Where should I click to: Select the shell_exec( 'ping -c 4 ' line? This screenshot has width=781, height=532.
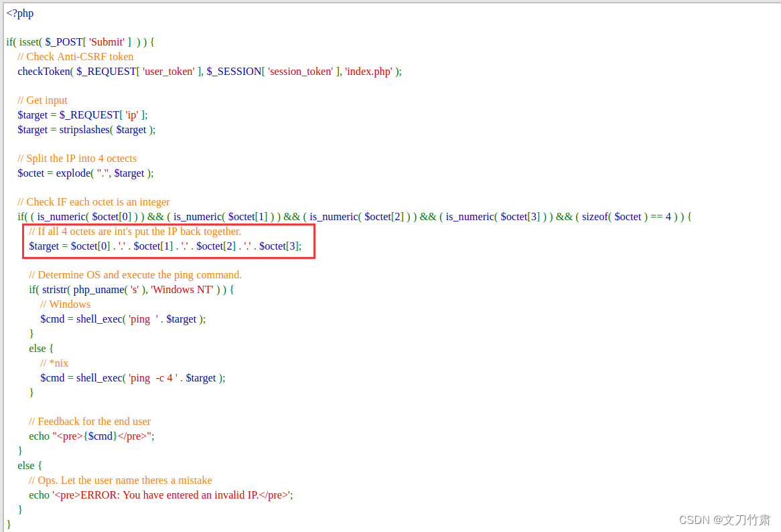point(133,378)
